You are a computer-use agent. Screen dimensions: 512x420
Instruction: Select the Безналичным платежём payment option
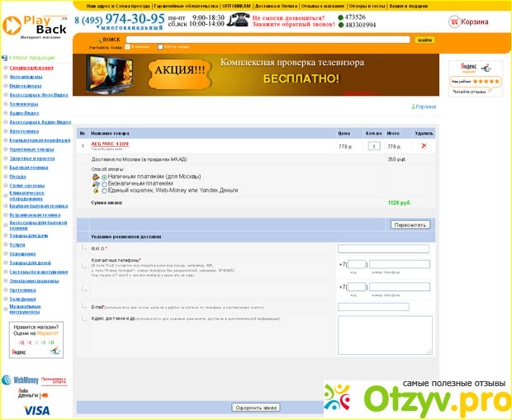104,184
